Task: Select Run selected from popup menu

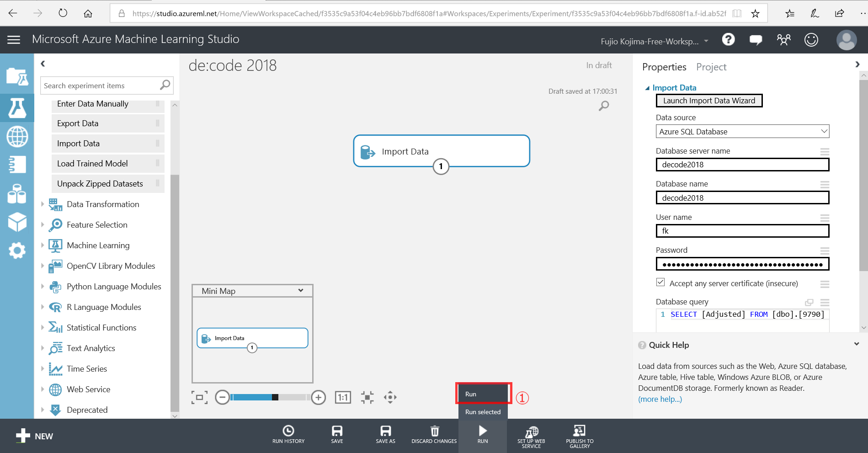Action: [483, 412]
